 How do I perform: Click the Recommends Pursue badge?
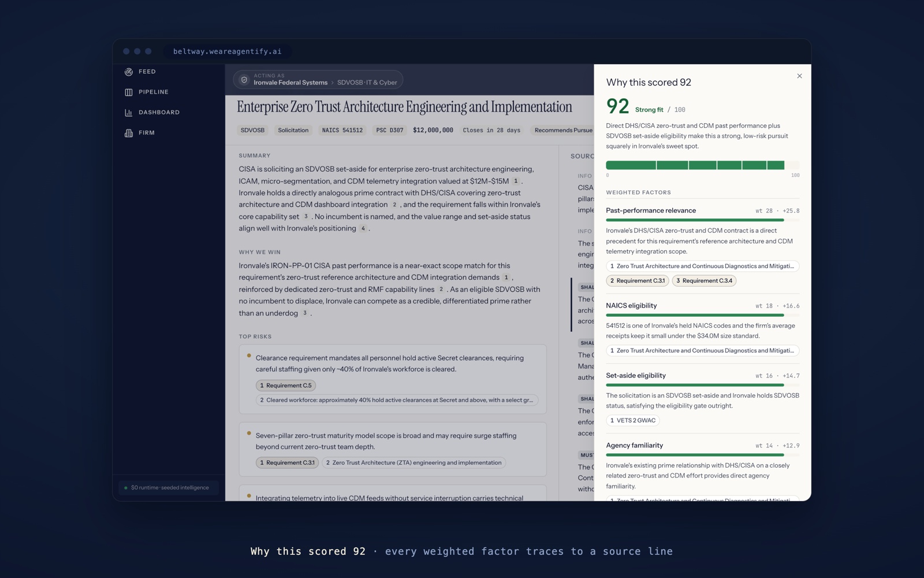[x=563, y=130]
